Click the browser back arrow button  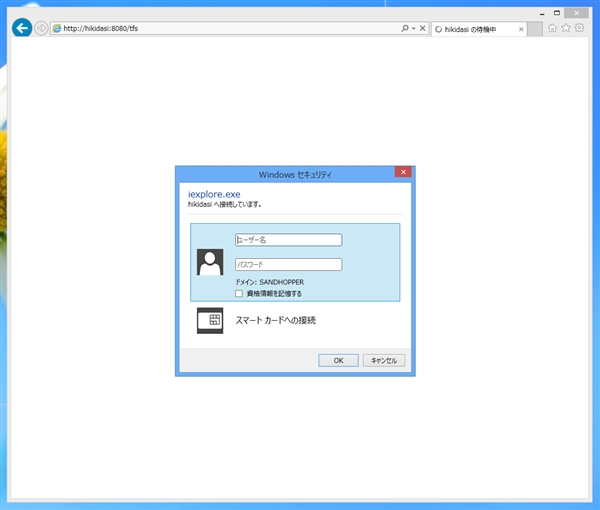(22, 28)
